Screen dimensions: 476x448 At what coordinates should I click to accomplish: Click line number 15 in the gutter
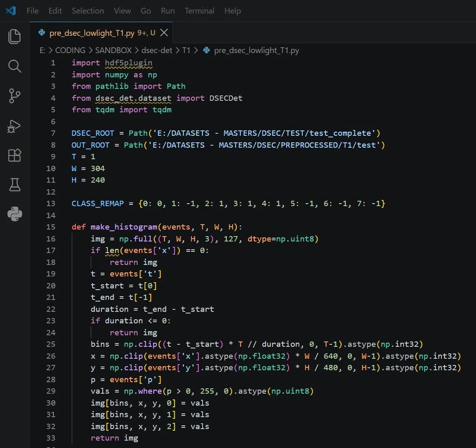pos(51,227)
